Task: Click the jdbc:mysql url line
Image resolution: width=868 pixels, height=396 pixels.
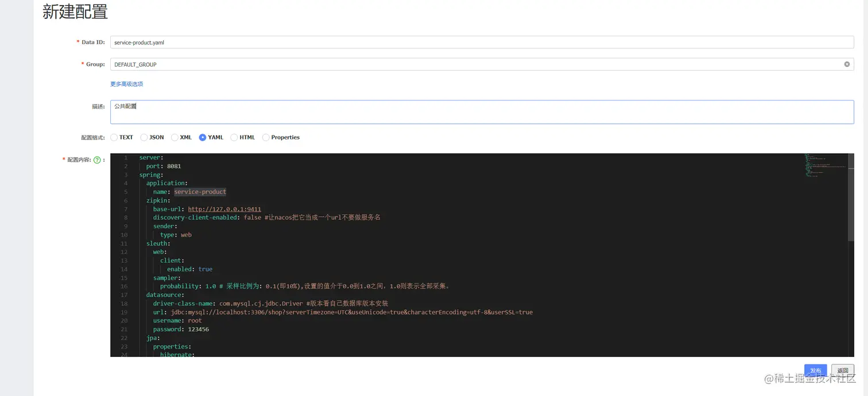Action: [343, 312]
